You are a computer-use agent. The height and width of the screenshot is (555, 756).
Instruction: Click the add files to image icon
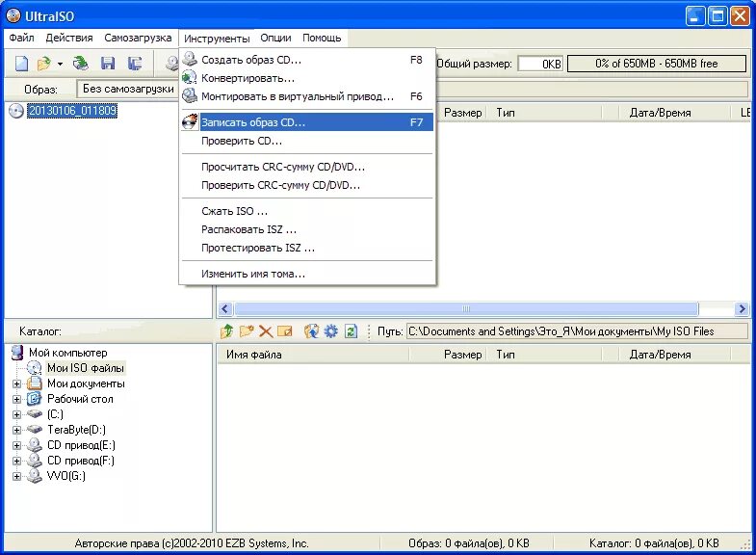pyautogui.click(x=311, y=331)
